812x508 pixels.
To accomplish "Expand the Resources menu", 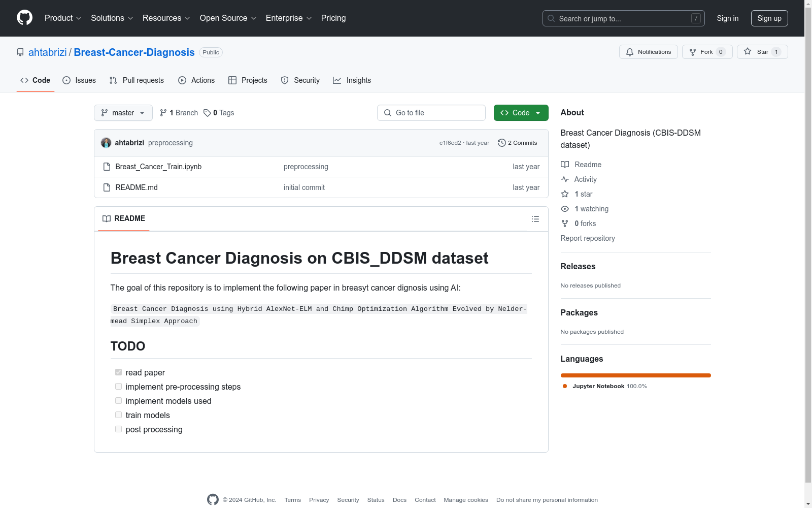I will click(166, 18).
